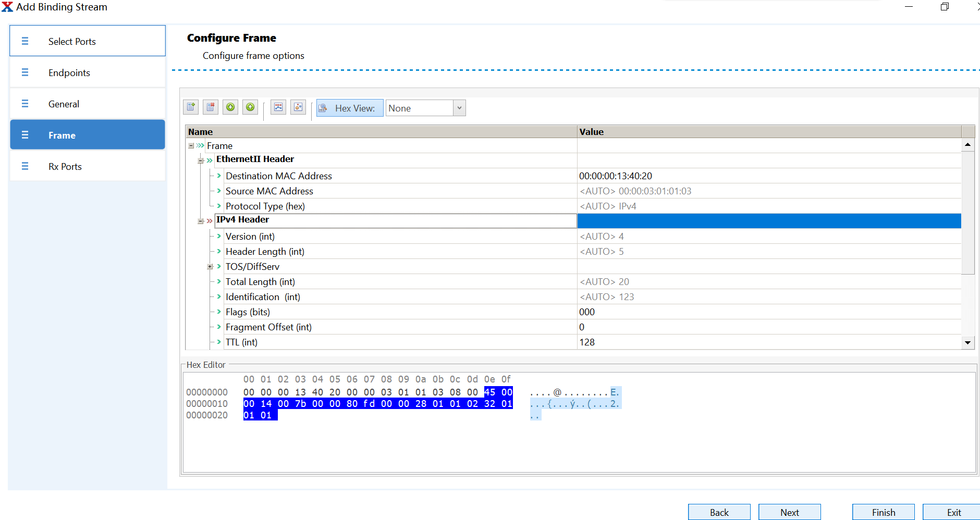Select Destination MAC Address field name
980x520 pixels.
pyautogui.click(x=279, y=176)
